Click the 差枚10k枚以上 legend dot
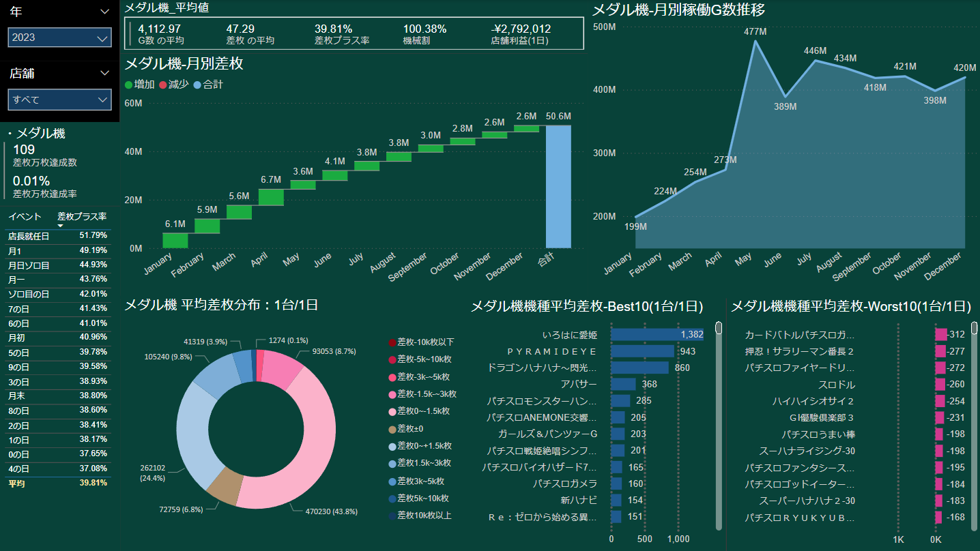 (392, 516)
